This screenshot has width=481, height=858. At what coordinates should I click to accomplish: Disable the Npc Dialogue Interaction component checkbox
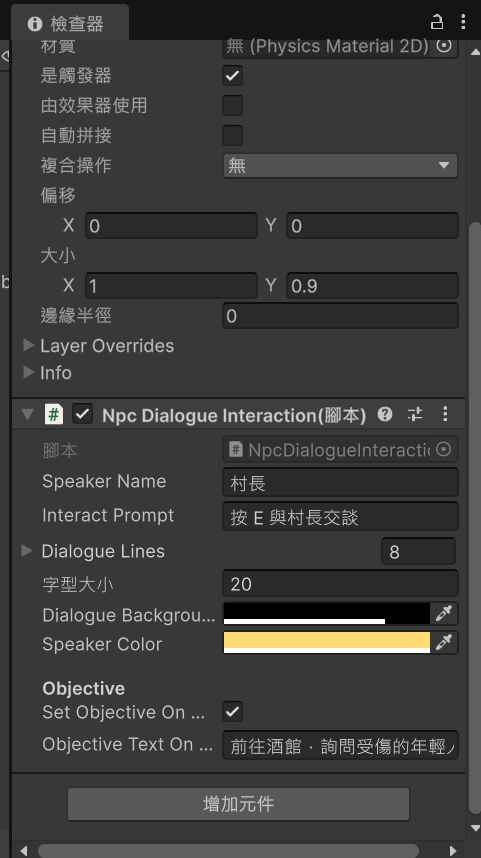tap(82, 414)
